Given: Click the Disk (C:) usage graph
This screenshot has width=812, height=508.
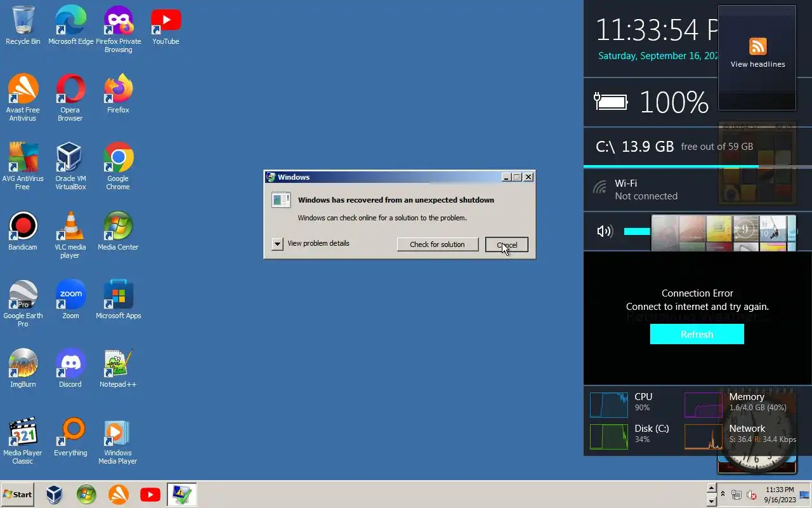Looking at the screenshot, I should (x=609, y=437).
